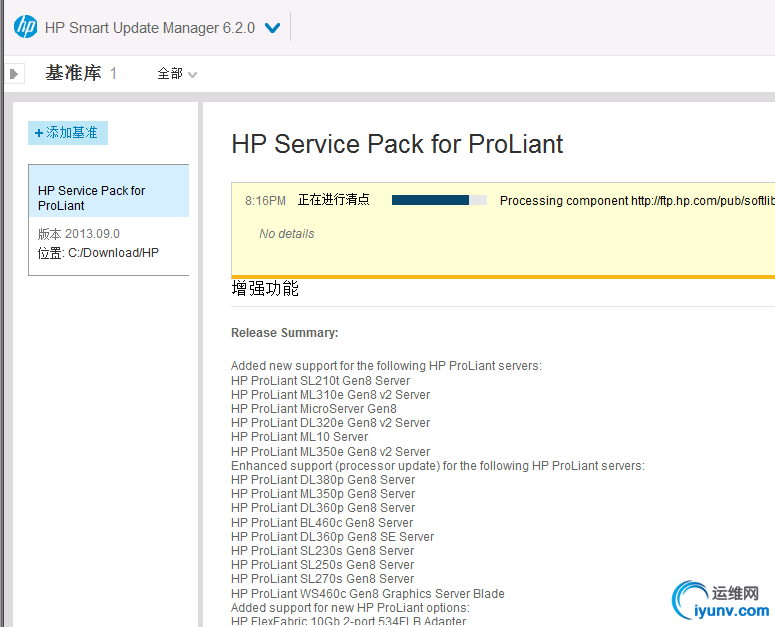
Task: Click the 添加基准 button
Action: click(x=67, y=132)
